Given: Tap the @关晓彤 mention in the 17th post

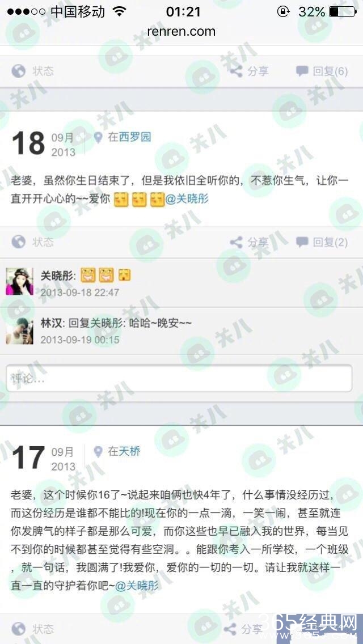Looking at the screenshot, I should (x=137, y=586).
